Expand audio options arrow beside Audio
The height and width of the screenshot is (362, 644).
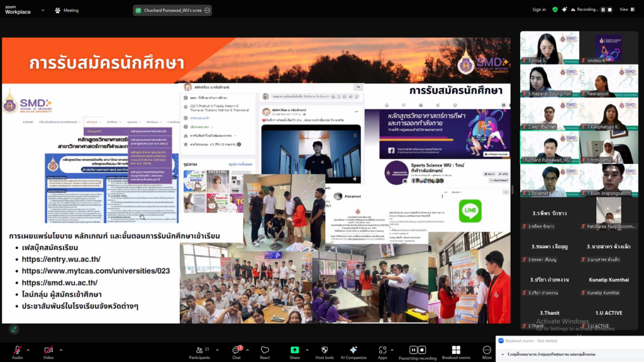click(28, 350)
